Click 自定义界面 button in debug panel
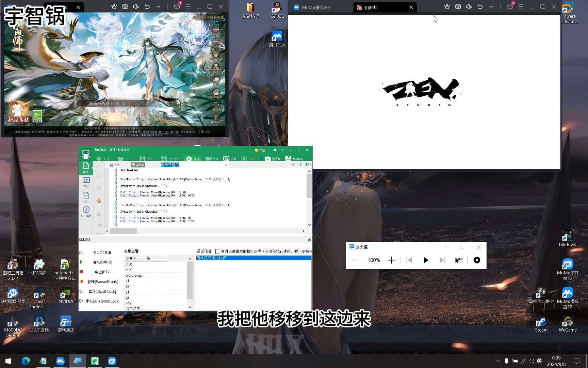The height and width of the screenshot is (368, 588). click(x=102, y=252)
